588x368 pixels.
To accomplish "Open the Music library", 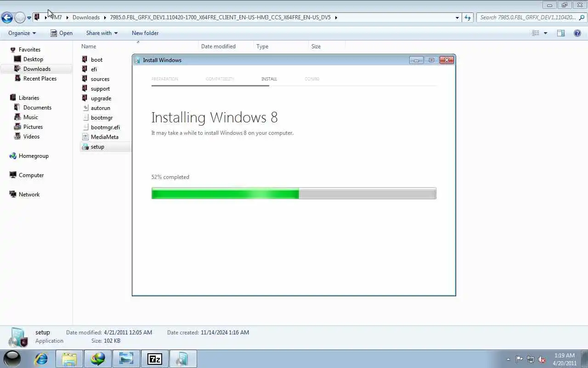I will pos(31,117).
